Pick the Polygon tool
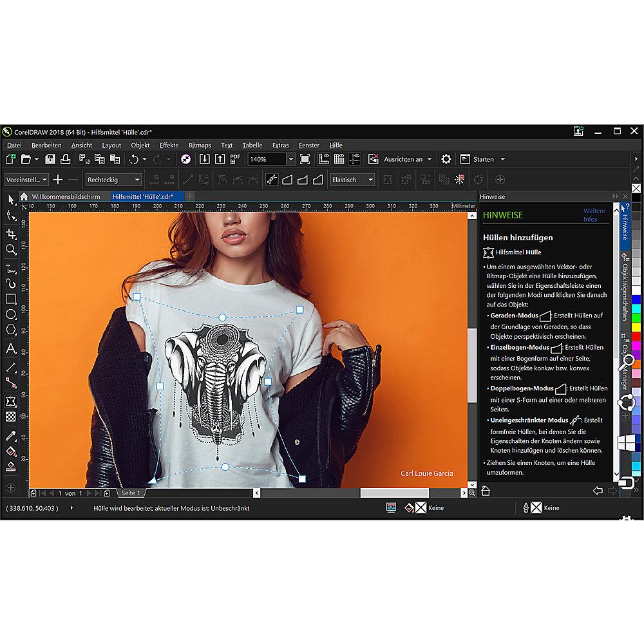The height and width of the screenshot is (644, 644). point(11,331)
